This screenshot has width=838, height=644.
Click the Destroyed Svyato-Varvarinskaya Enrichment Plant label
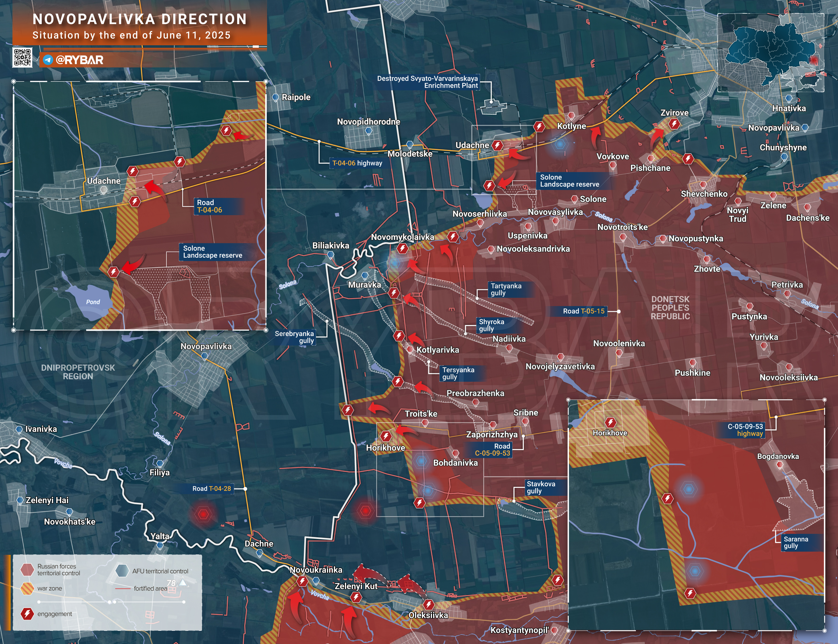tap(427, 82)
